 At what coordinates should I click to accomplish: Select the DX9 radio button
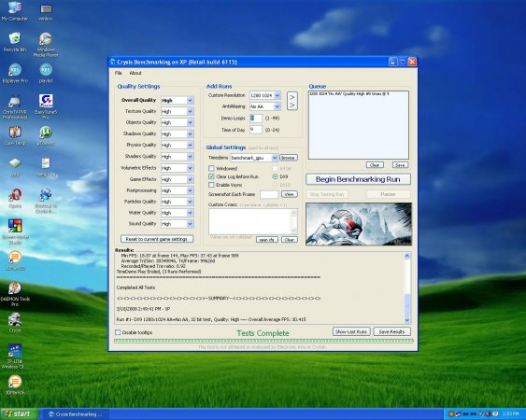pos(275,176)
